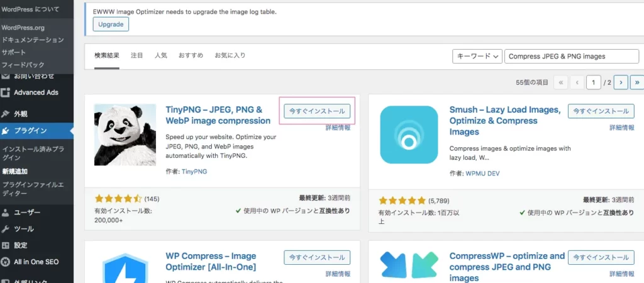The image size is (644, 283).
Task: Switch to the 注目 tab
Action: (136, 55)
